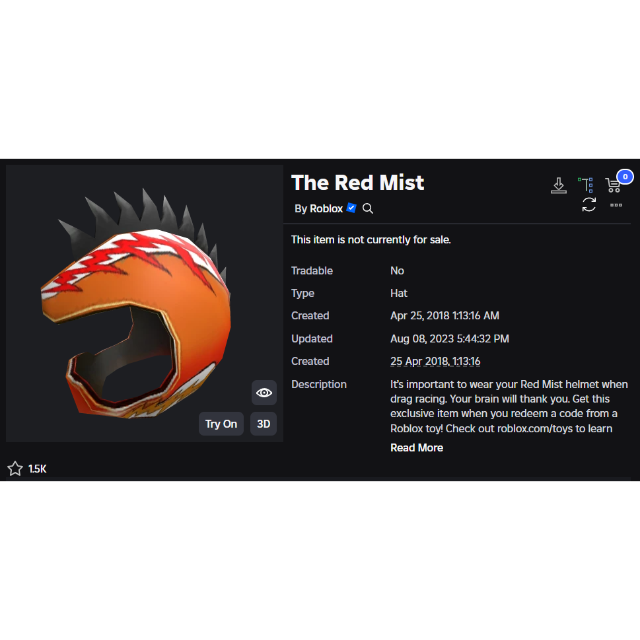This screenshot has height=640, width=640.
Task: Click the Try On button
Action: click(x=221, y=424)
